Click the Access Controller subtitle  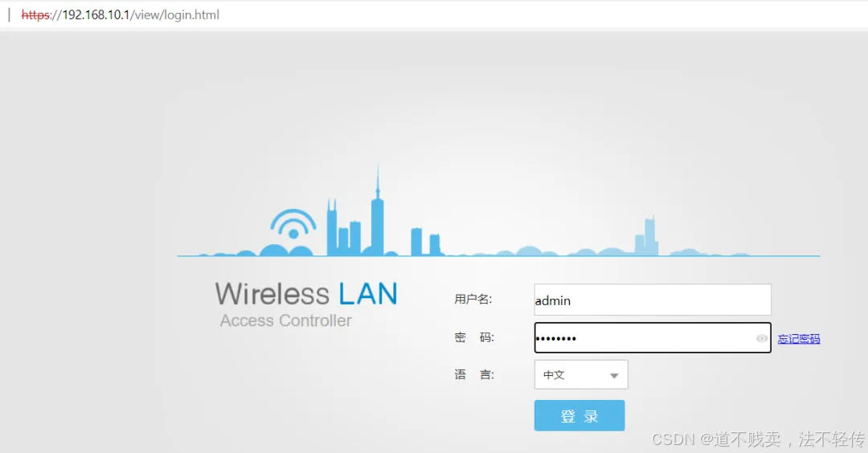pyautogui.click(x=285, y=320)
